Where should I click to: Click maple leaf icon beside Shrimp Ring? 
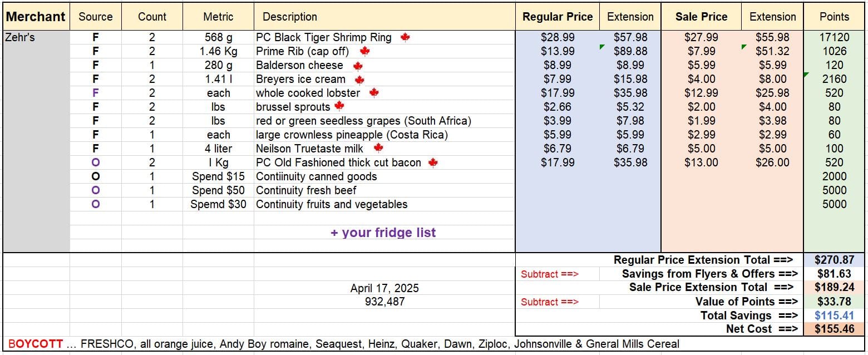(x=405, y=37)
